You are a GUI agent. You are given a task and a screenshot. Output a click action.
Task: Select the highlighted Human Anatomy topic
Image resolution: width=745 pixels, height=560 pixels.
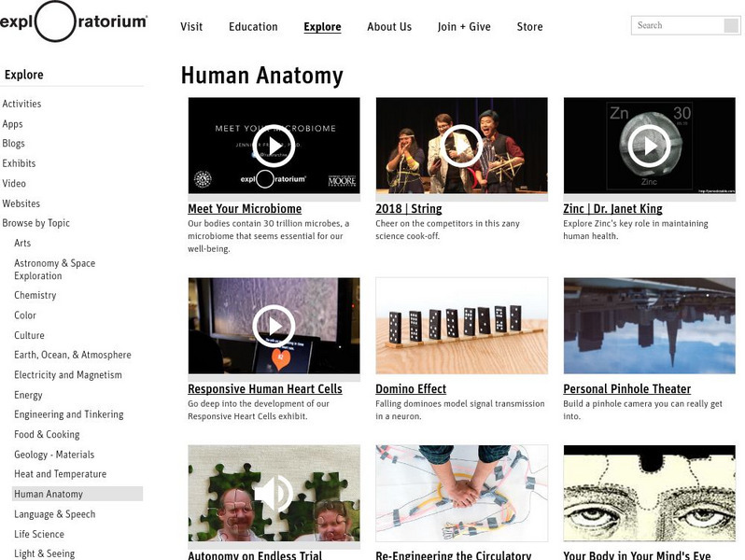(x=77, y=494)
